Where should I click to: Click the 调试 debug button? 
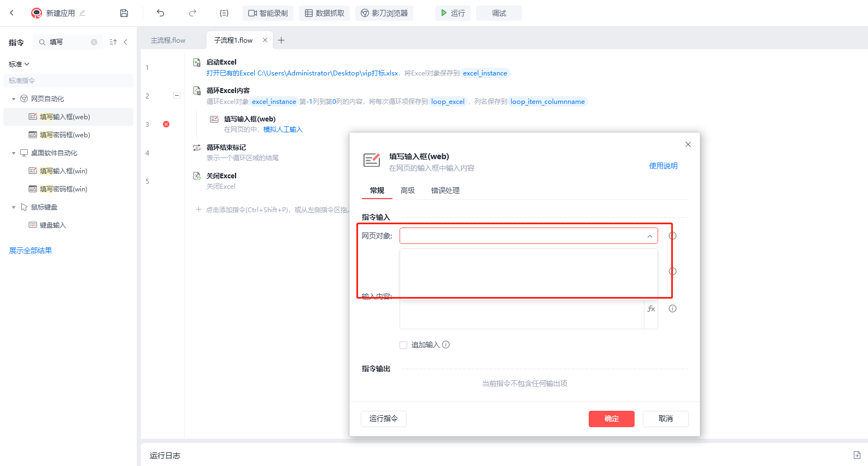coord(499,13)
